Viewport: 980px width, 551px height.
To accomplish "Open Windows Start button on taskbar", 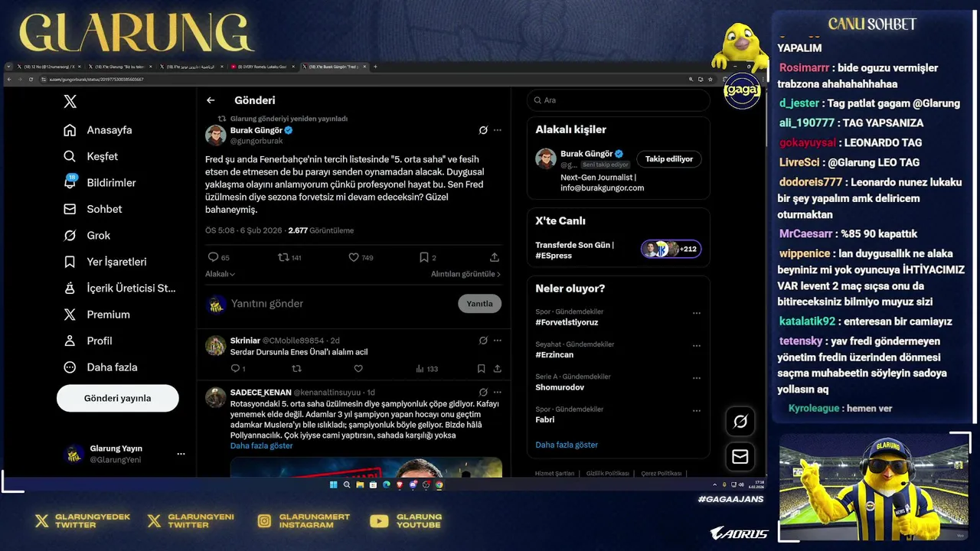I will [x=334, y=484].
